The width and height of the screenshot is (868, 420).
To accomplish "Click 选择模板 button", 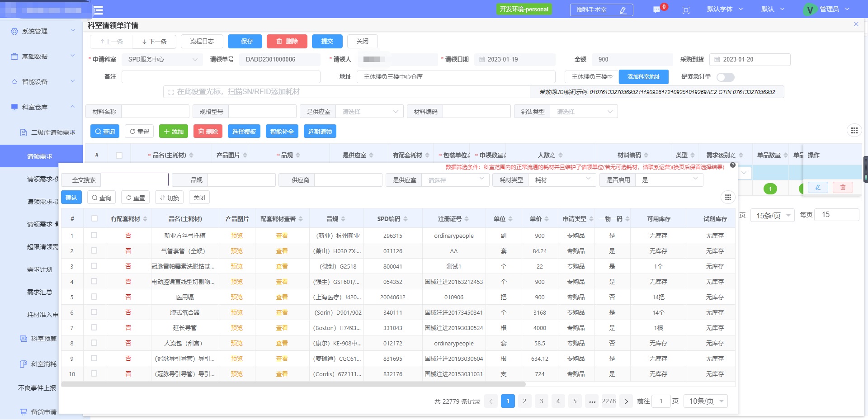I will [x=244, y=132].
